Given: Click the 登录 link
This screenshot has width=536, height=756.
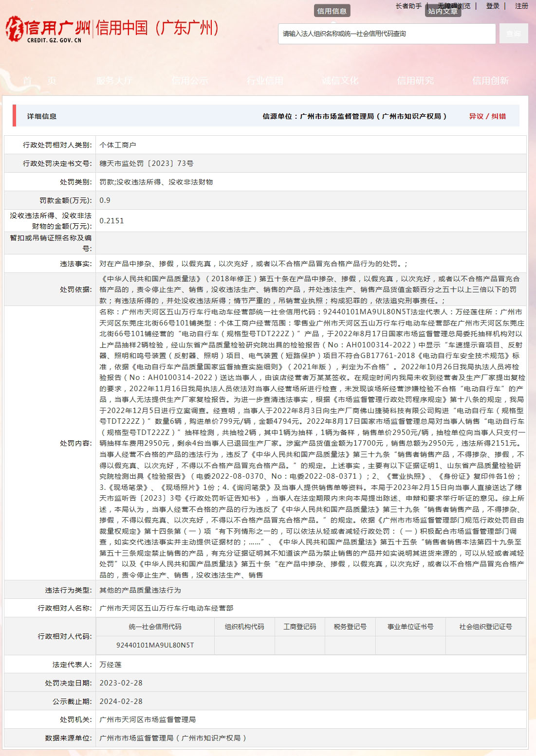Looking at the screenshot, I should tap(493, 6).
